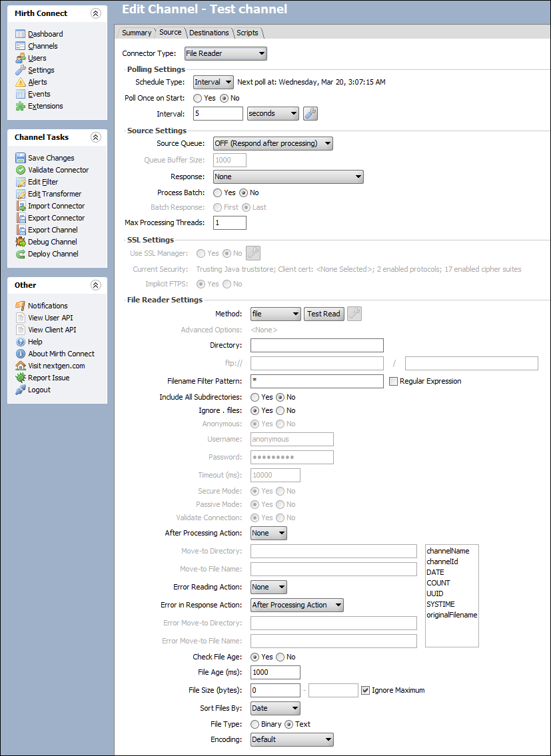The height and width of the screenshot is (756, 551).
Task: Click the Debug Channel bug icon
Action: (x=20, y=242)
